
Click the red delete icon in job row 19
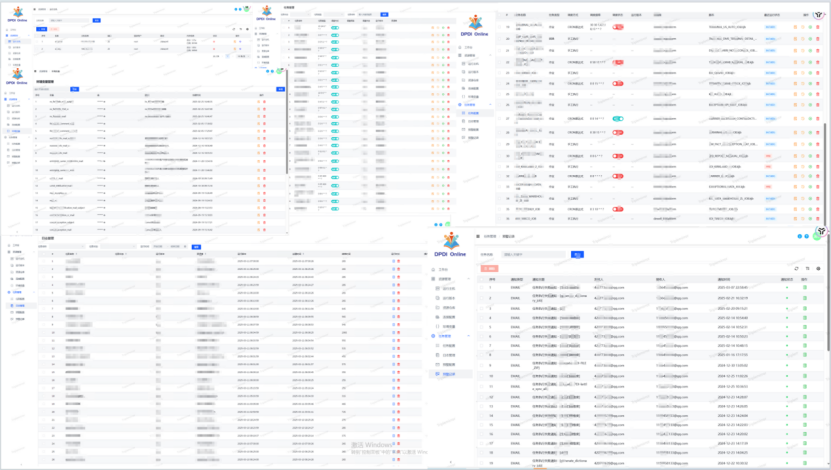coord(818,27)
